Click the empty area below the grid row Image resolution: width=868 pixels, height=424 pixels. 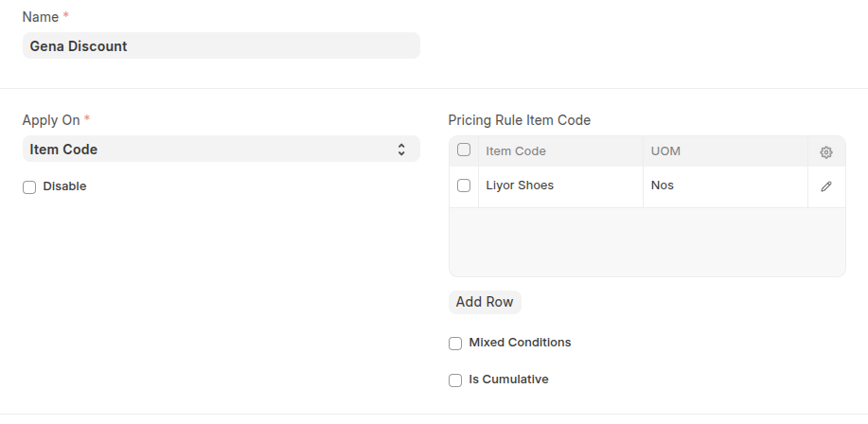(x=647, y=241)
